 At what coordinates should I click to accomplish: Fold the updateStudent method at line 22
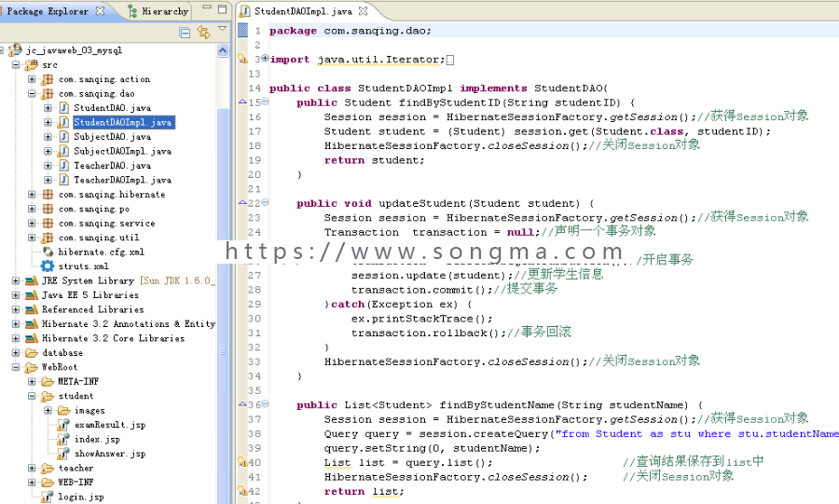pos(265,202)
